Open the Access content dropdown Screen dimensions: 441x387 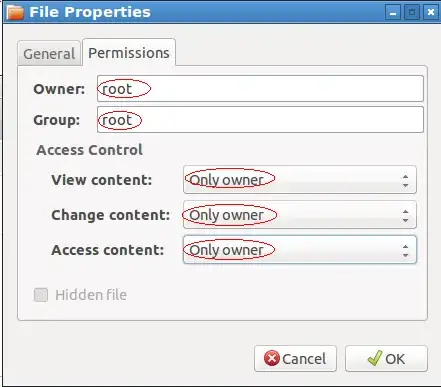300,250
